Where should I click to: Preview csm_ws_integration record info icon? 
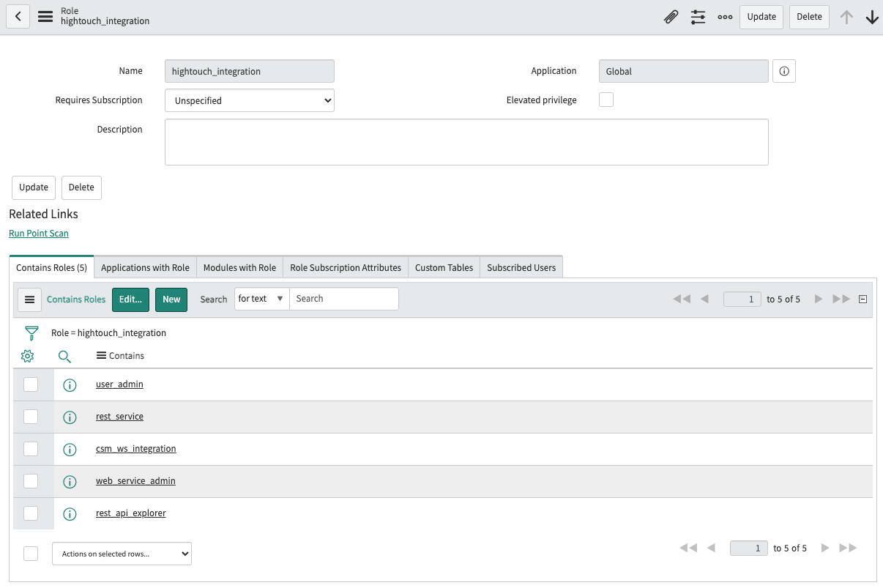tap(70, 450)
